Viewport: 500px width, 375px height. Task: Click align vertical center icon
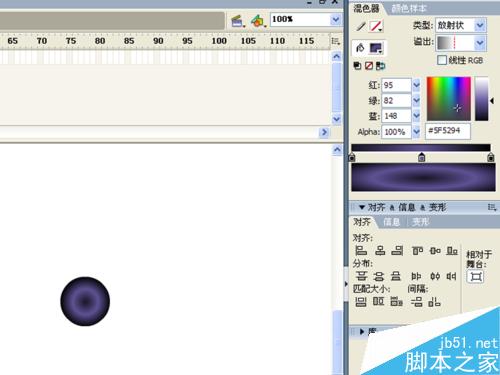pyautogui.click(x=435, y=250)
